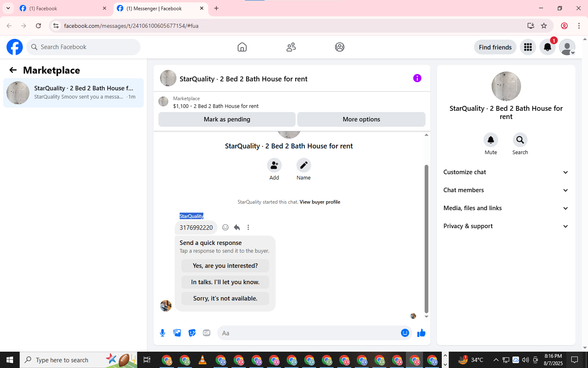Click the browser address bar URL
The width and height of the screenshot is (588, 368).
[x=131, y=26]
